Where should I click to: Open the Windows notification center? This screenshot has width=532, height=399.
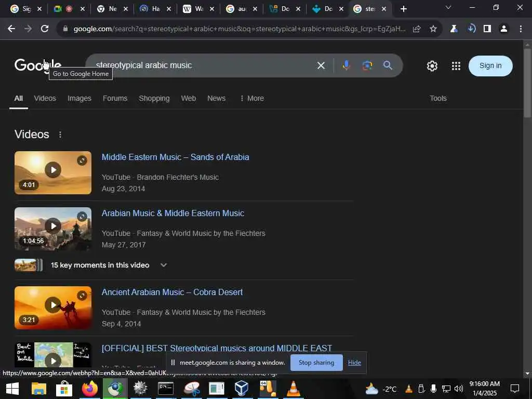coord(515,389)
